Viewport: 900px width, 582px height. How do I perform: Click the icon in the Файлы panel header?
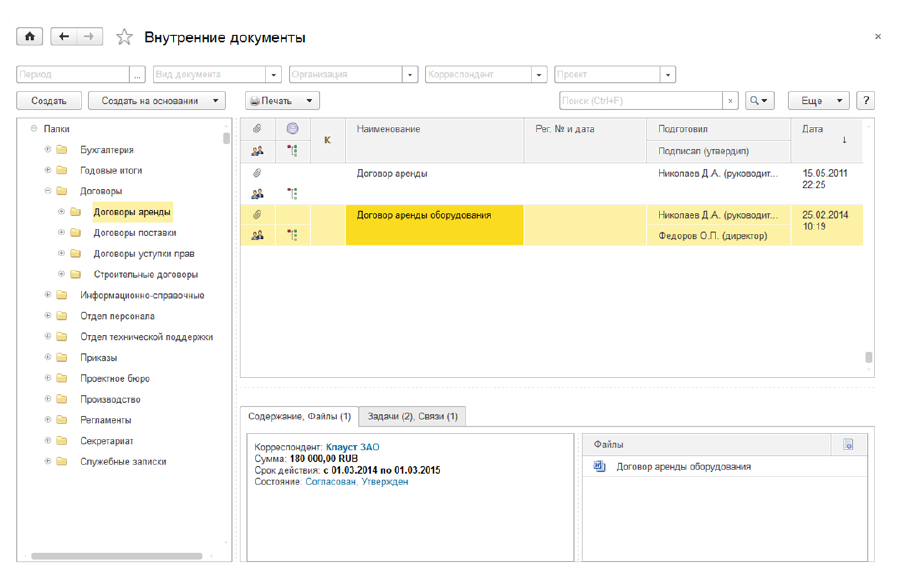click(848, 445)
